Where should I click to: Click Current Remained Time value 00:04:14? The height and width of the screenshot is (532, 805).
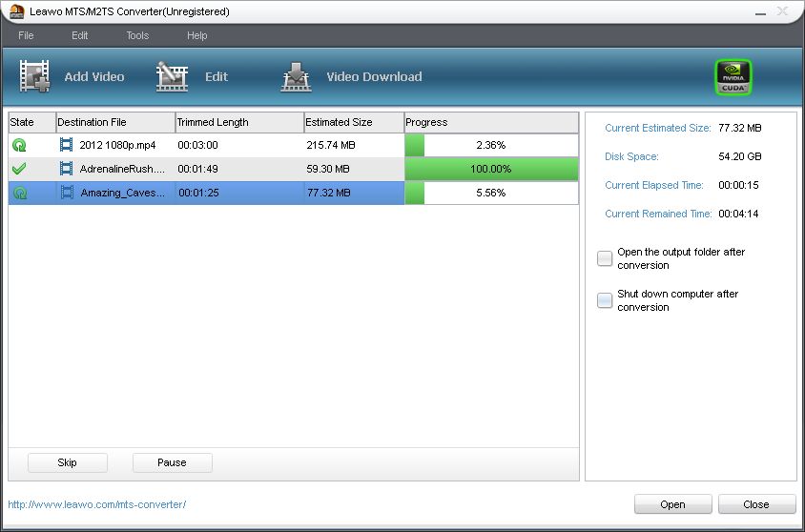pyautogui.click(x=738, y=214)
